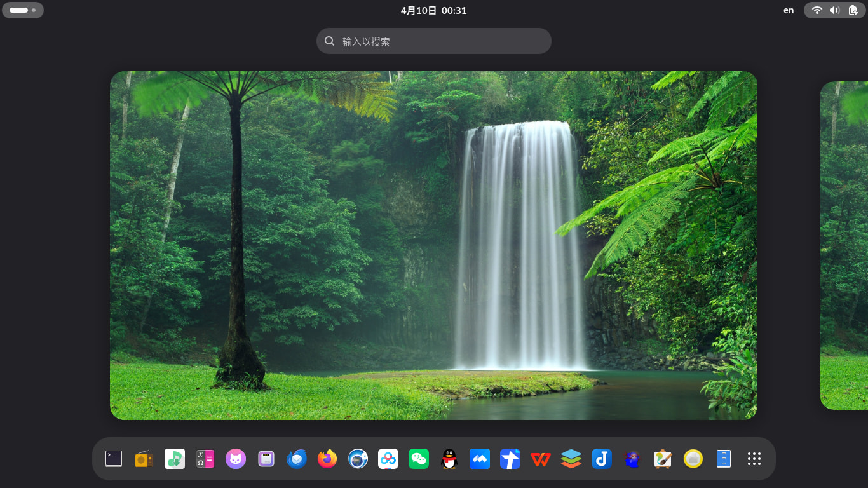Show all applications grid
868x488 pixels.
pos(754,459)
